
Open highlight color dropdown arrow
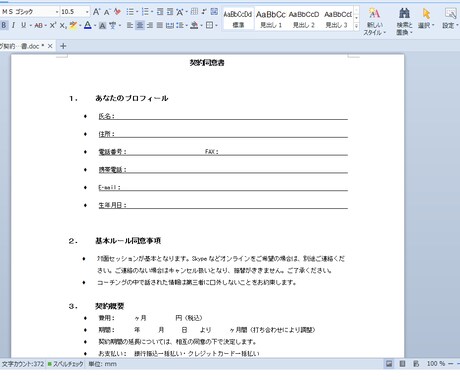click(x=80, y=26)
